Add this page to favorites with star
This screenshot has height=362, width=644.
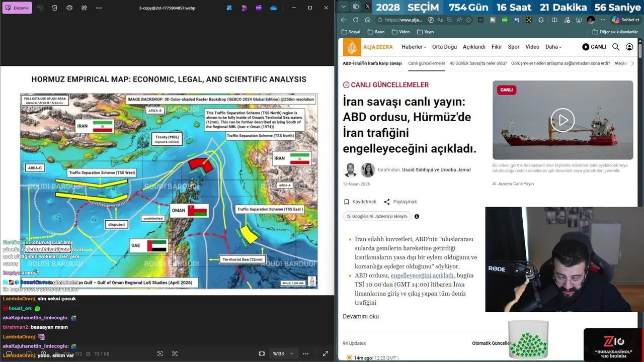(x=468, y=20)
